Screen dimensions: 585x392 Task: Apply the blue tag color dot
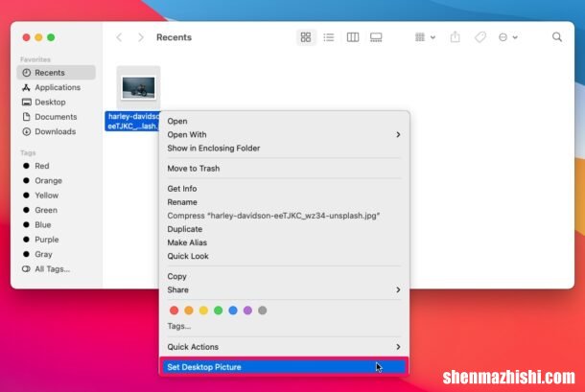(x=233, y=310)
